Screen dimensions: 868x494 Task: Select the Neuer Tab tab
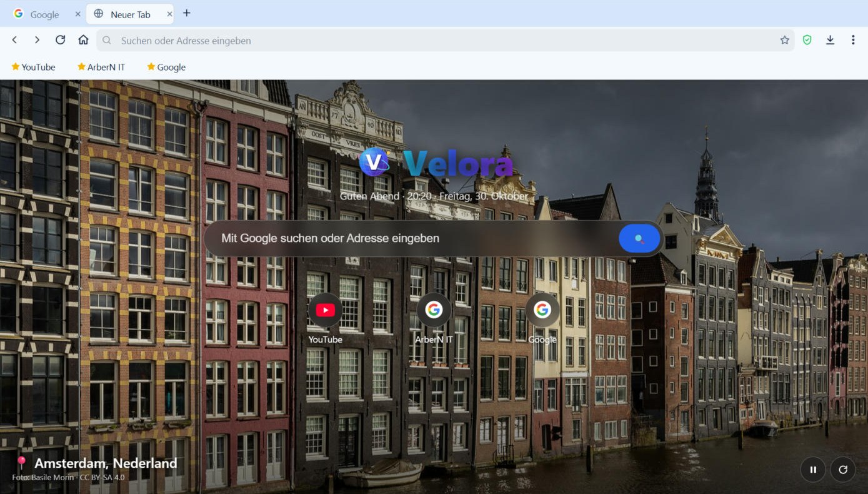(130, 14)
